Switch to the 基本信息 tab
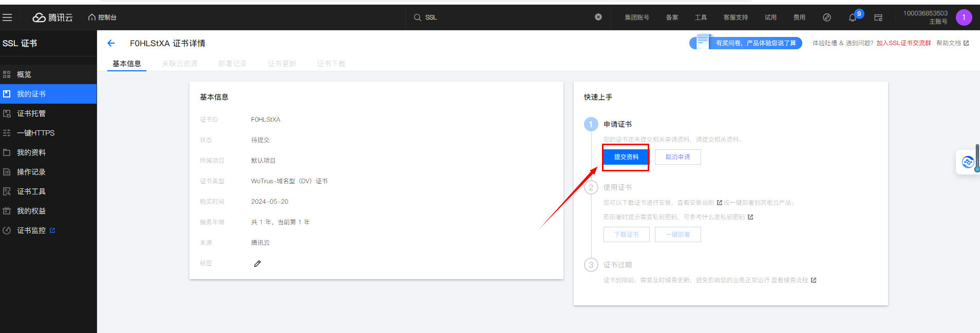Screen dimensions: 980x333 point(127,64)
